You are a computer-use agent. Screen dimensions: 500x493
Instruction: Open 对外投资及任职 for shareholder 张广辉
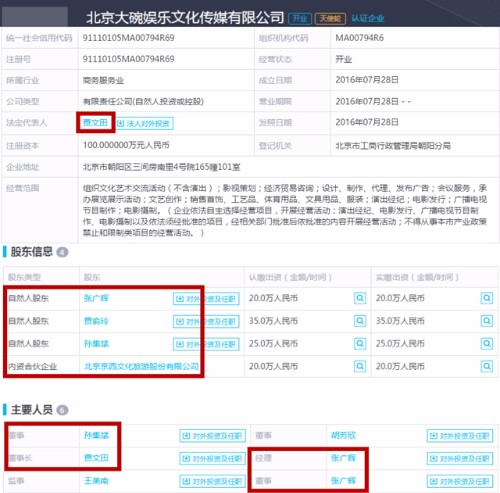(206, 299)
